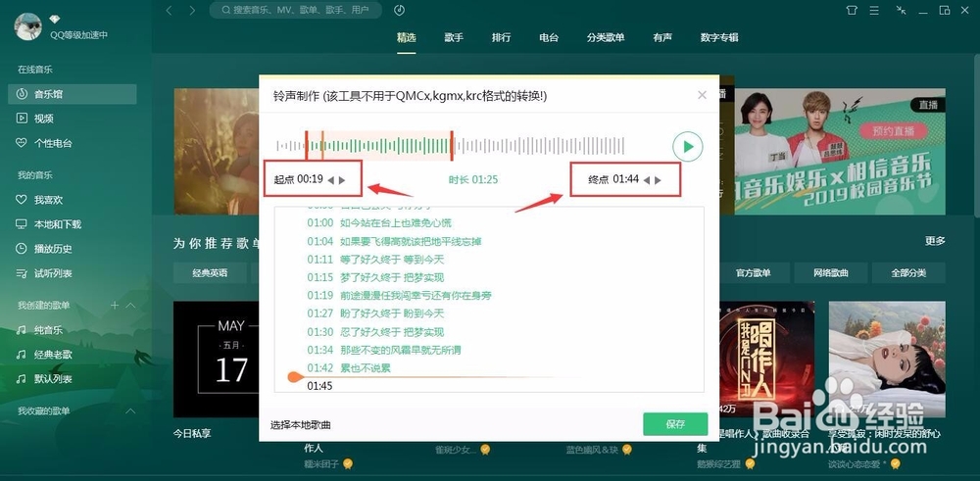Select the 网络歌曲 category button

click(x=831, y=273)
